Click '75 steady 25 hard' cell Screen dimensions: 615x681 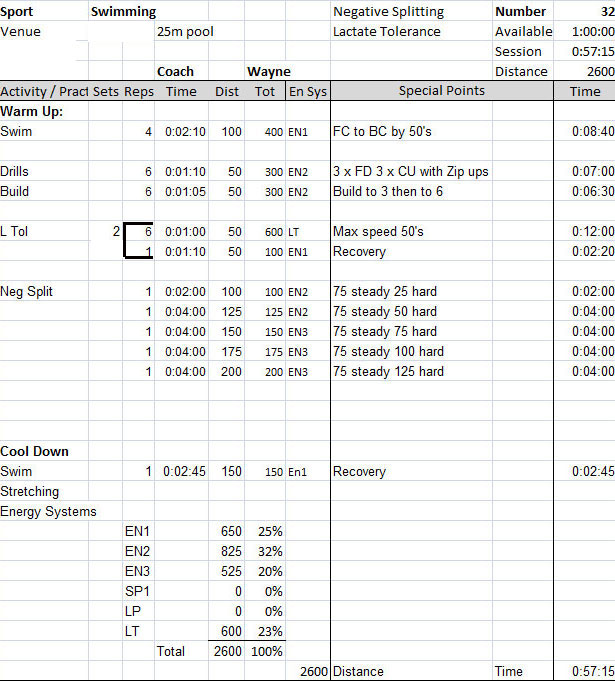[x=385, y=291]
